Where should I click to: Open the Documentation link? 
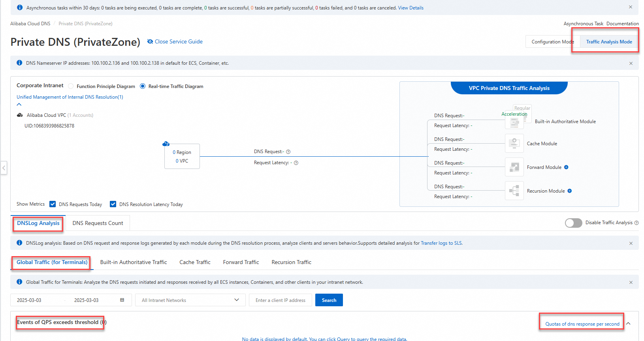point(622,24)
